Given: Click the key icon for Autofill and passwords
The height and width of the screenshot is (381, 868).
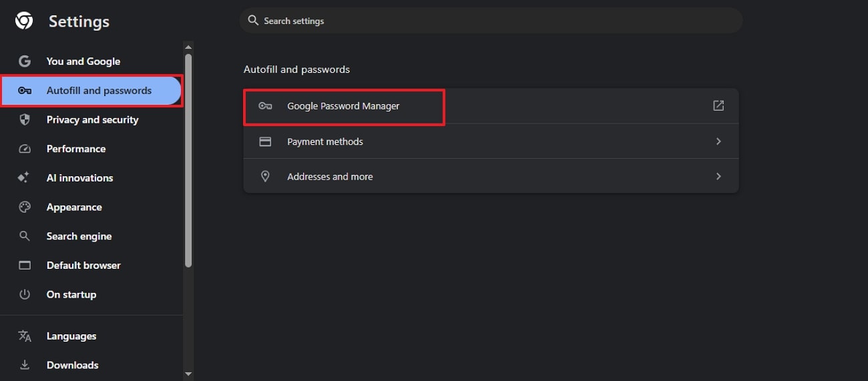Looking at the screenshot, I should tap(25, 91).
